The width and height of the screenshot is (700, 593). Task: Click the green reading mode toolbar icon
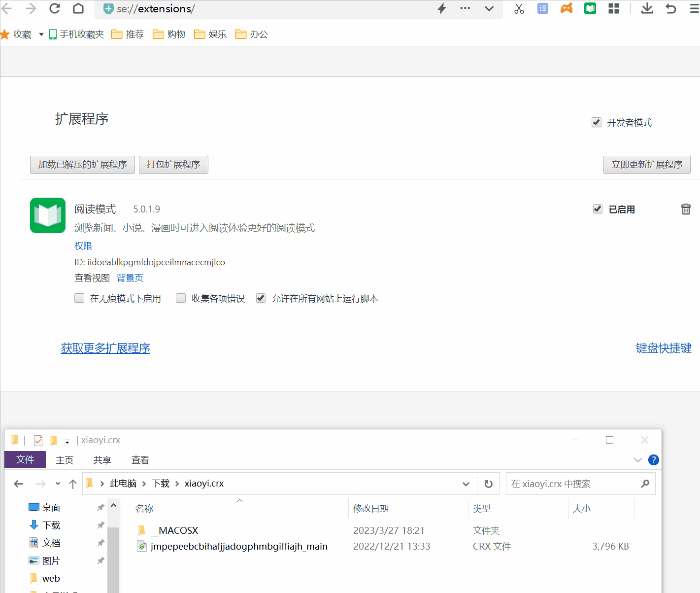point(590,9)
